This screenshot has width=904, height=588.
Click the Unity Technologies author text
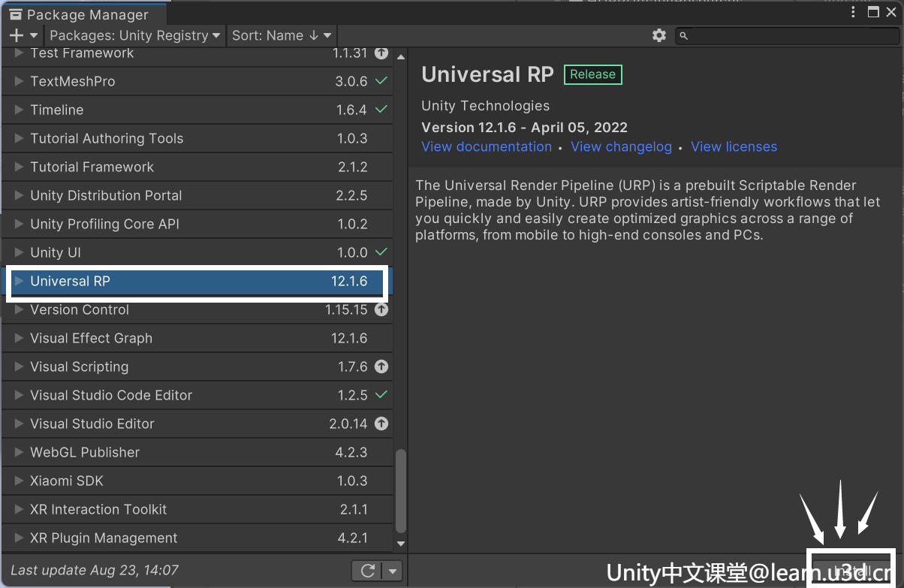[485, 106]
